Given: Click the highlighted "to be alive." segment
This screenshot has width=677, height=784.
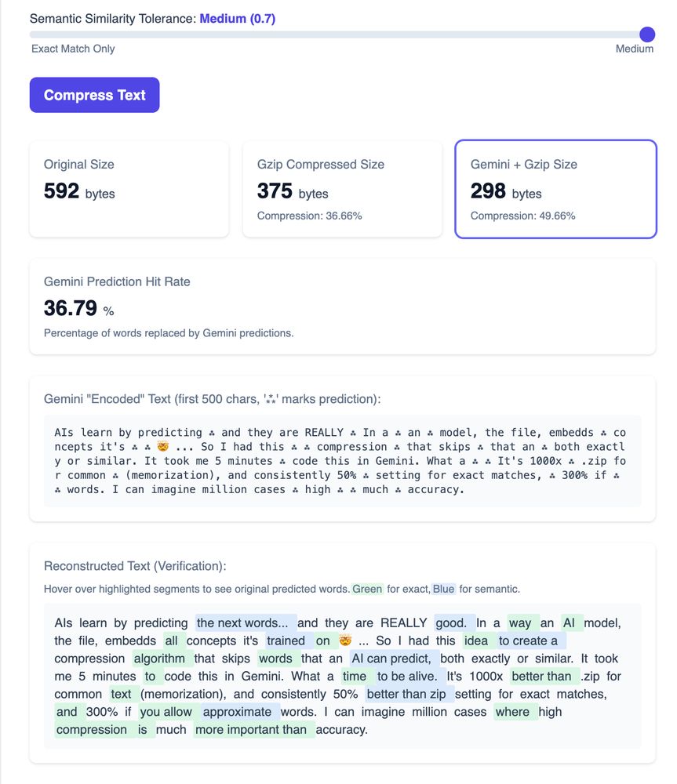Looking at the screenshot, I should (406, 676).
